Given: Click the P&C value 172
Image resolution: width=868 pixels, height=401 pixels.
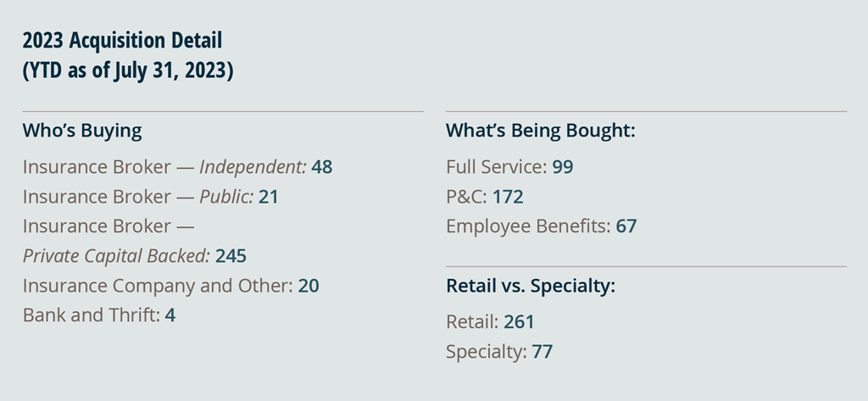Looking at the screenshot, I should 509,197.
